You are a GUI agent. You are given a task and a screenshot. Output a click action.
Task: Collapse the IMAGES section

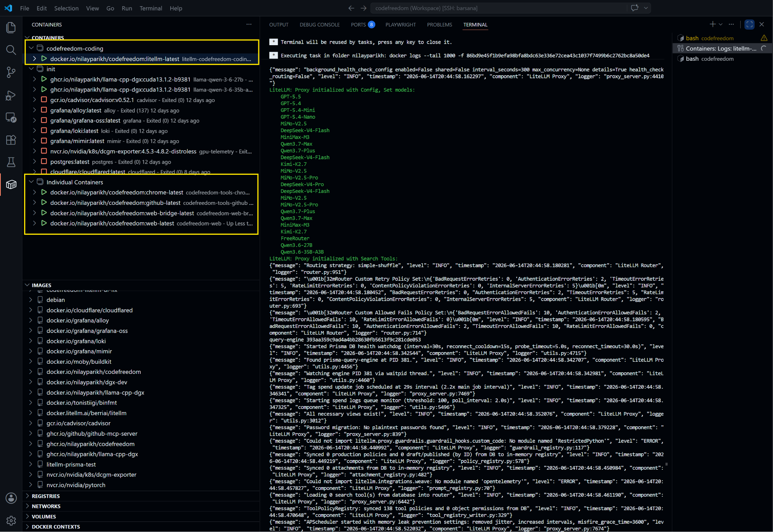tap(27, 285)
